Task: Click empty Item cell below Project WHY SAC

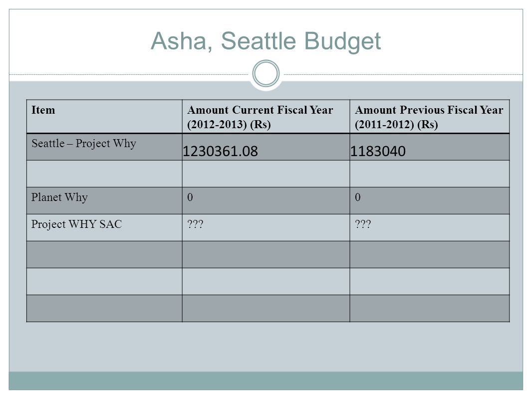Action: (x=104, y=254)
